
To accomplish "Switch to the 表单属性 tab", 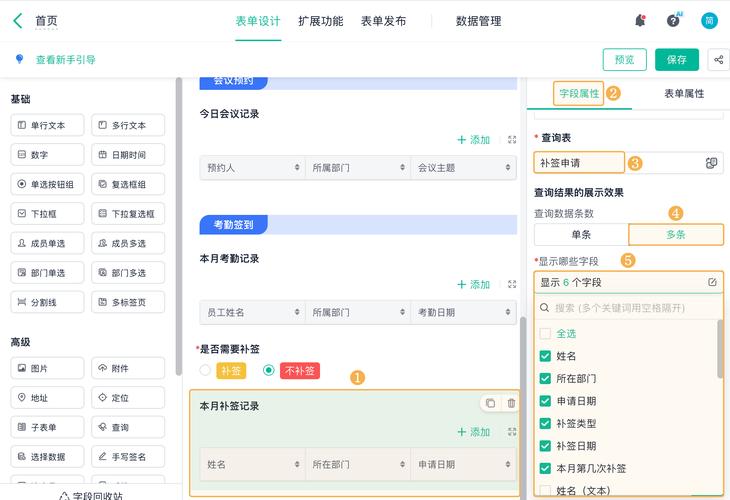I will click(684, 94).
